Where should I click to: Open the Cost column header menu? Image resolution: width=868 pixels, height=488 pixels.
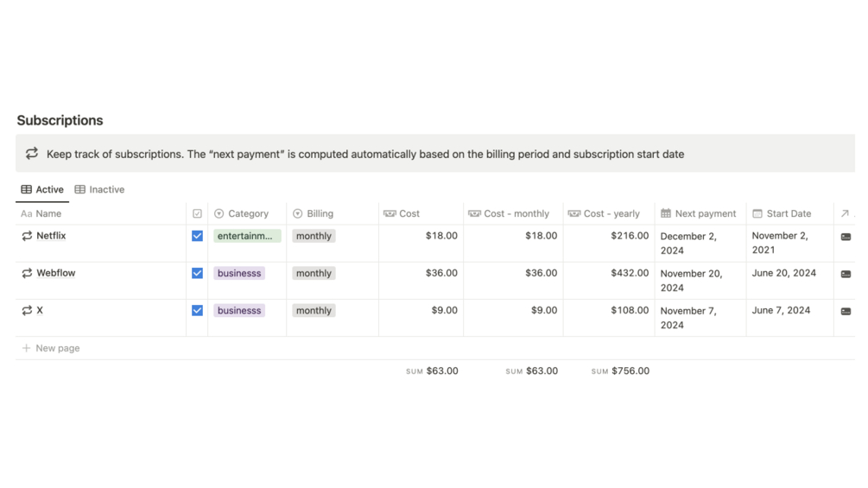pyautogui.click(x=421, y=213)
